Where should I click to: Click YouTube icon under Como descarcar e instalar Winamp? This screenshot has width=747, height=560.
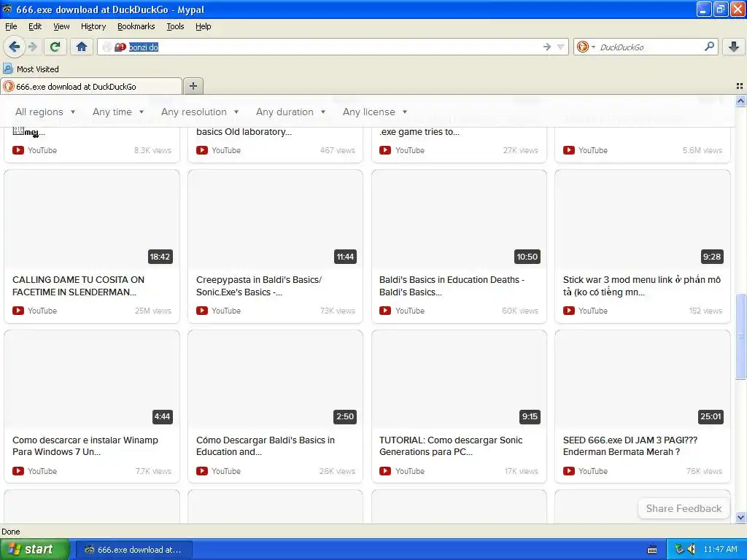18,471
